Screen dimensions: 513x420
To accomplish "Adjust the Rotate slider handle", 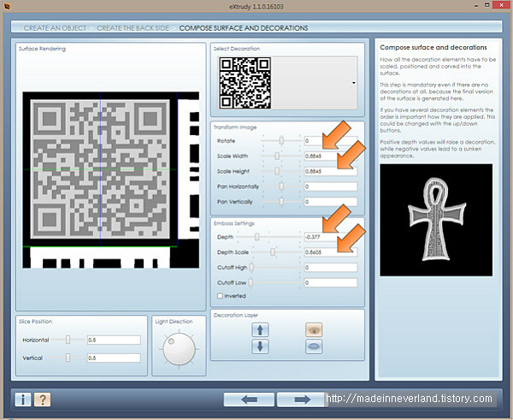I will 281,141.
